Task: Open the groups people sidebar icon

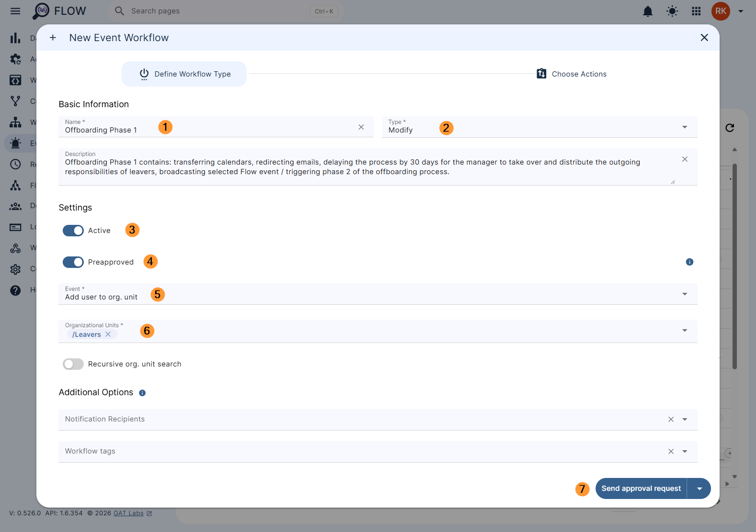Action: (15, 206)
